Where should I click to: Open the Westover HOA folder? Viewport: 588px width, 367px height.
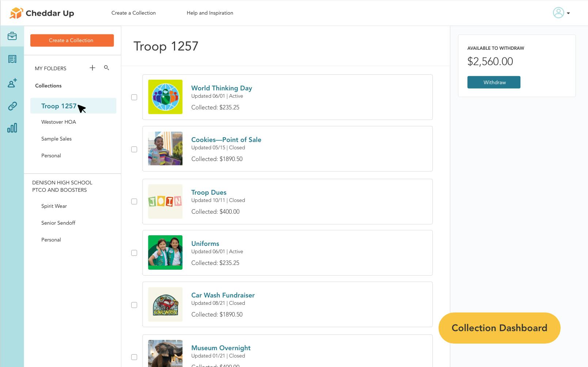tap(58, 122)
